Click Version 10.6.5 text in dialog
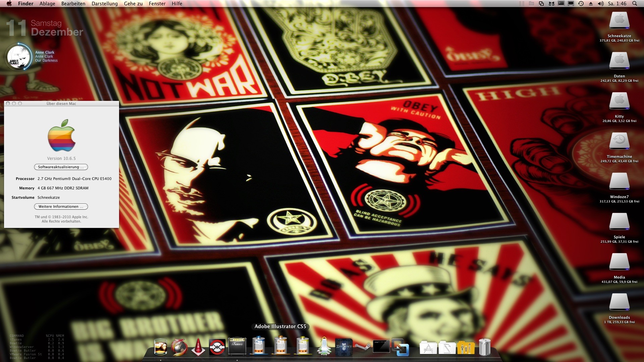Image resolution: width=644 pixels, height=362 pixels. tap(61, 159)
